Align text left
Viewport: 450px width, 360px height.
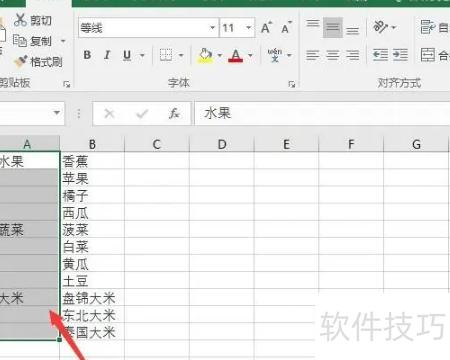(x=313, y=55)
